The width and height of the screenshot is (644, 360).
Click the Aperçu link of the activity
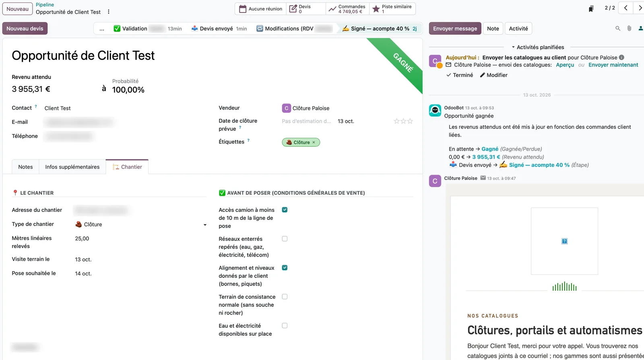(x=565, y=65)
